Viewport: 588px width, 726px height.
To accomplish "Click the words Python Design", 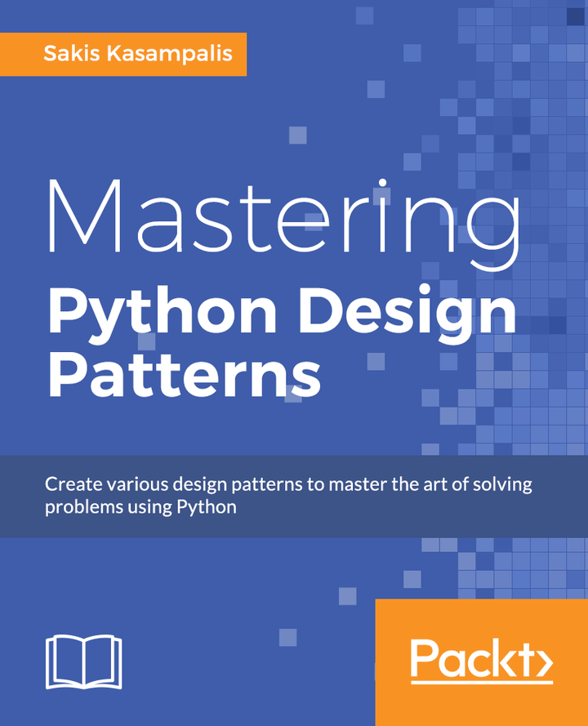I will click(x=282, y=316).
